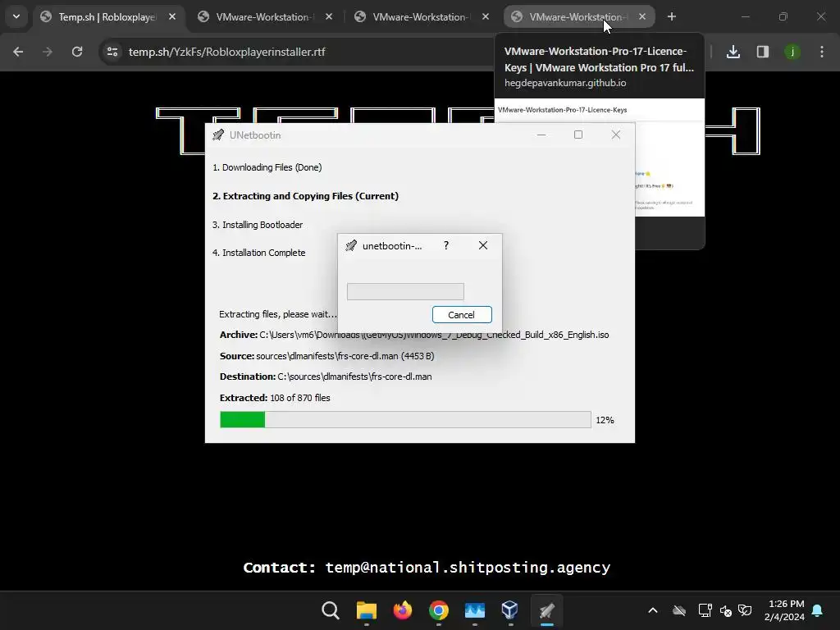This screenshot has width=840, height=630.
Task: Switch to the second VMware-Workstation tab
Action: click(262, 17)
